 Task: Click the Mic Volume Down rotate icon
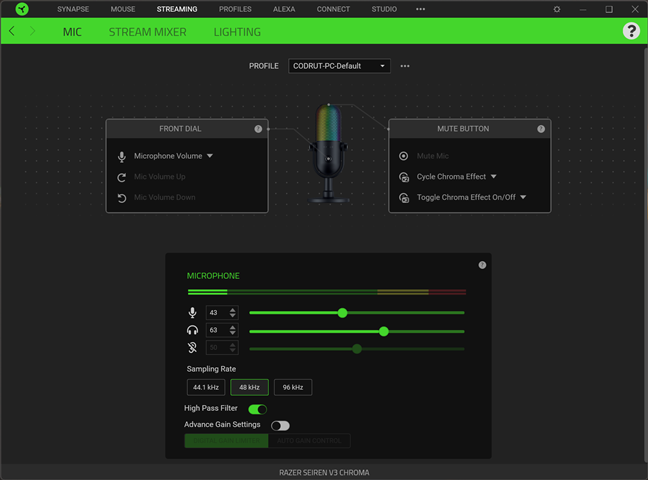click(122, 198)
